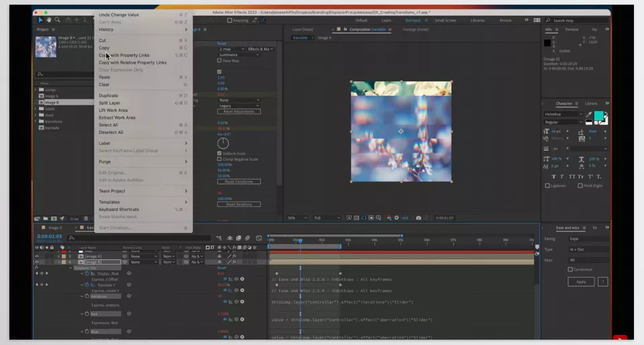Image resolution: width=644 pixels, height=345 pixels.
Task: Open the History submenu
Action: click(143, 29)
